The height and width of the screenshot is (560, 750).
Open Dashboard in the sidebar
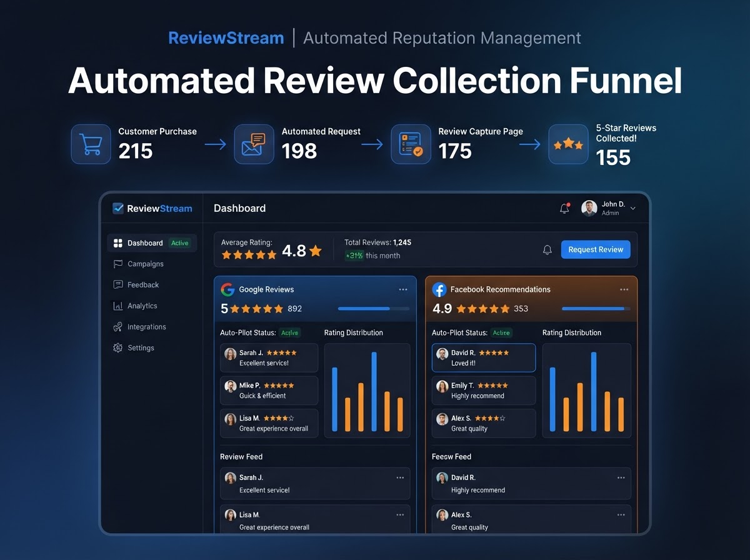tap(152, 243)
